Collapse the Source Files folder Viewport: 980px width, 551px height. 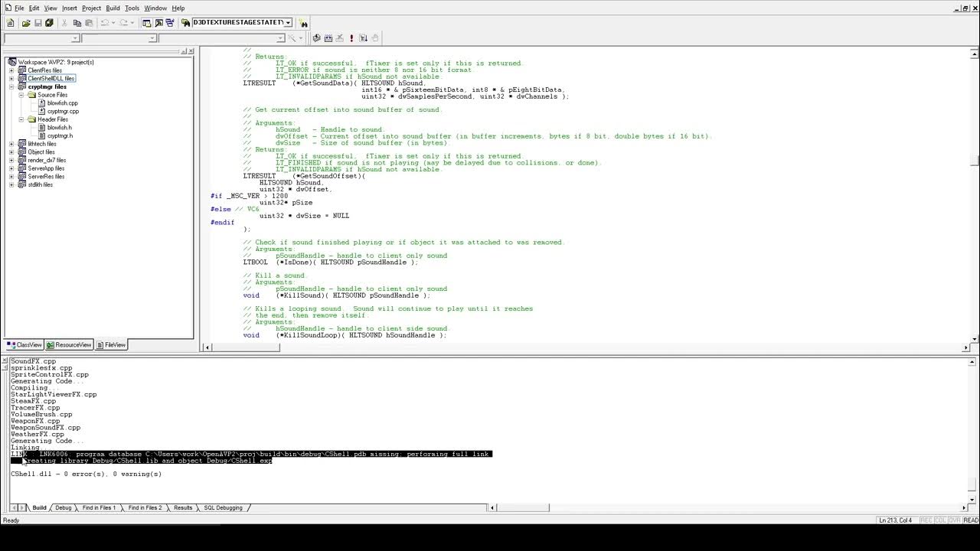pos(21,95)
